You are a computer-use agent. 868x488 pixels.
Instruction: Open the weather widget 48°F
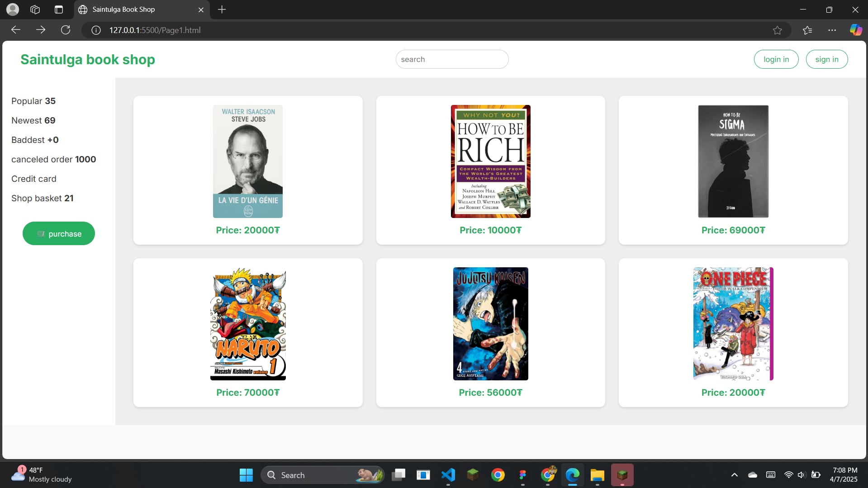(42, 475)
